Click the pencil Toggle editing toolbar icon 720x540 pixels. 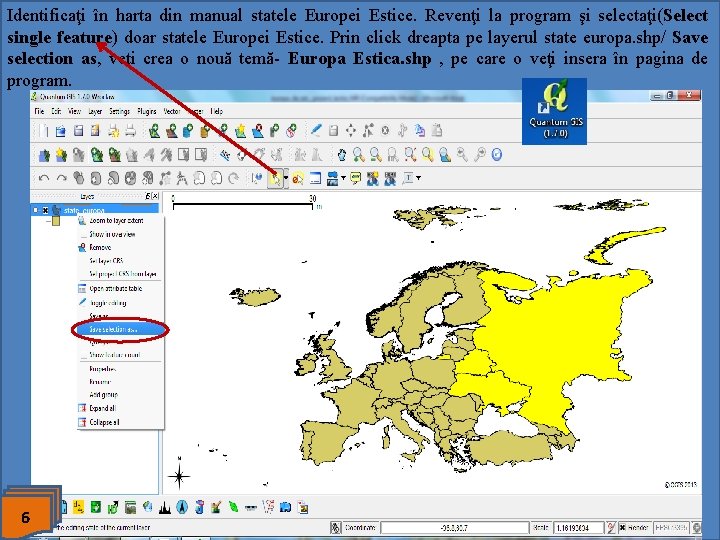316,130
